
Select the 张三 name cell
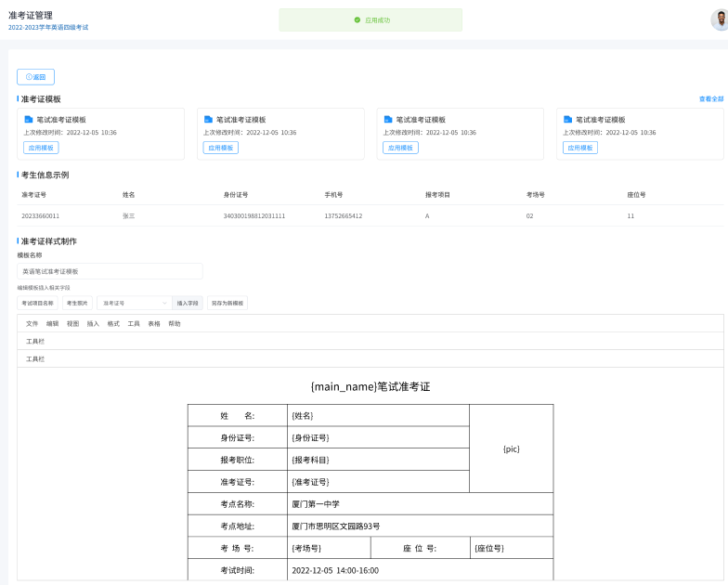[x=128, y=215]
